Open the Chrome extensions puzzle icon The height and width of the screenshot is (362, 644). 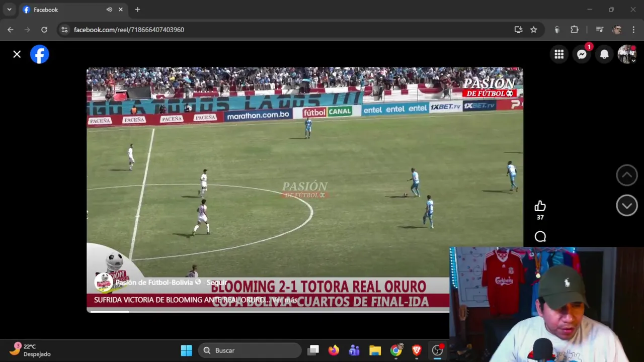[x=574, y=30]
